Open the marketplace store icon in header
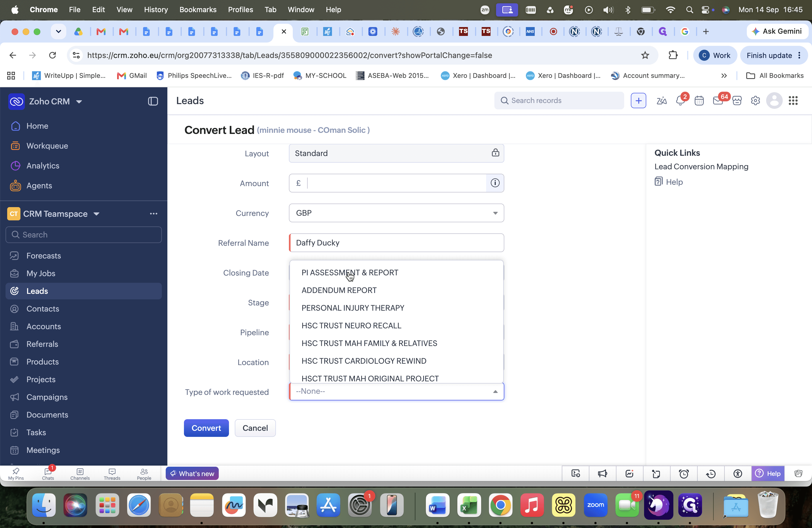The height and width of the screenshot is (528, 812). [737, 101]
